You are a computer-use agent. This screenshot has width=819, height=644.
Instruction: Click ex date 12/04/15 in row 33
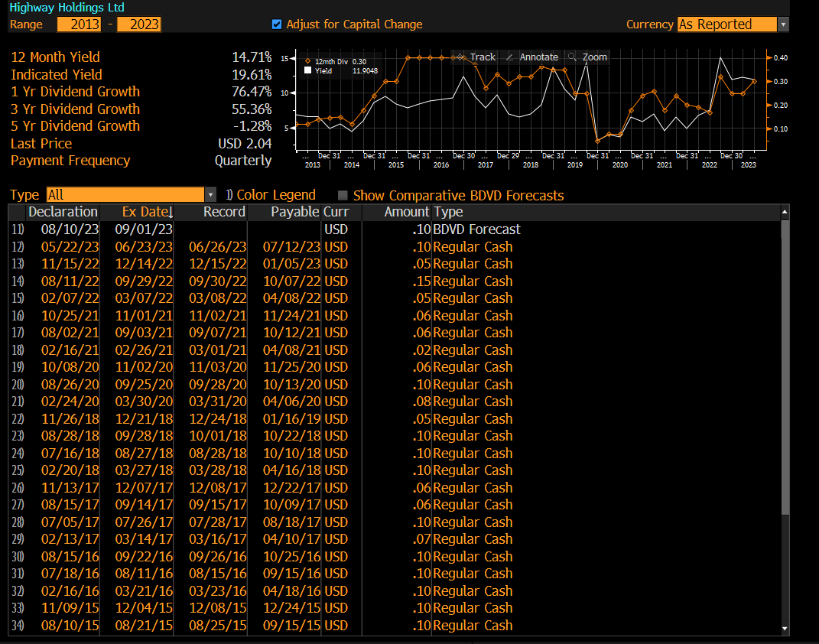pyautogui.click(x=144, y=609)
